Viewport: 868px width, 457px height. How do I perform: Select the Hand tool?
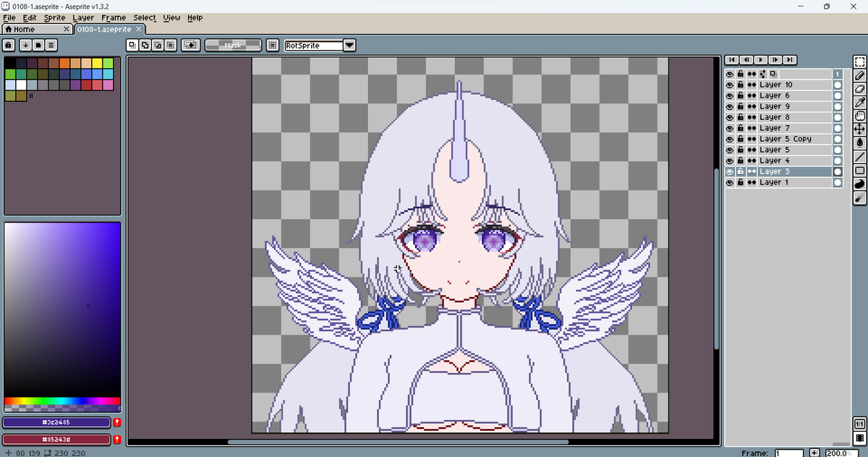(860, 116)
